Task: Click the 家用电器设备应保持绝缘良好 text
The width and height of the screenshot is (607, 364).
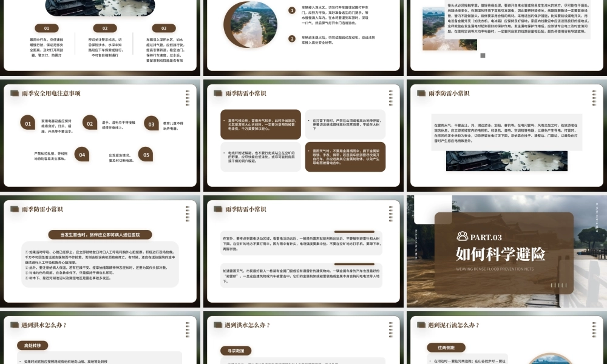Action: point(57,126)
